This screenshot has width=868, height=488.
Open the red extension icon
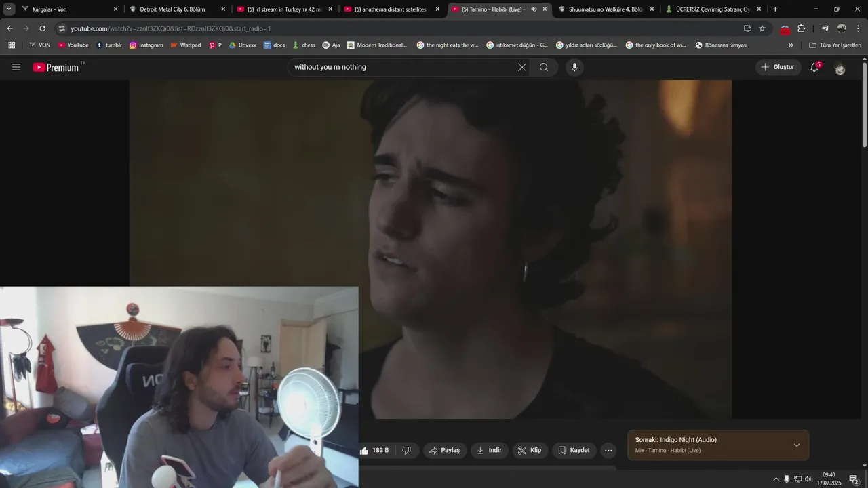pyautogui.click(x=785, y=29)
